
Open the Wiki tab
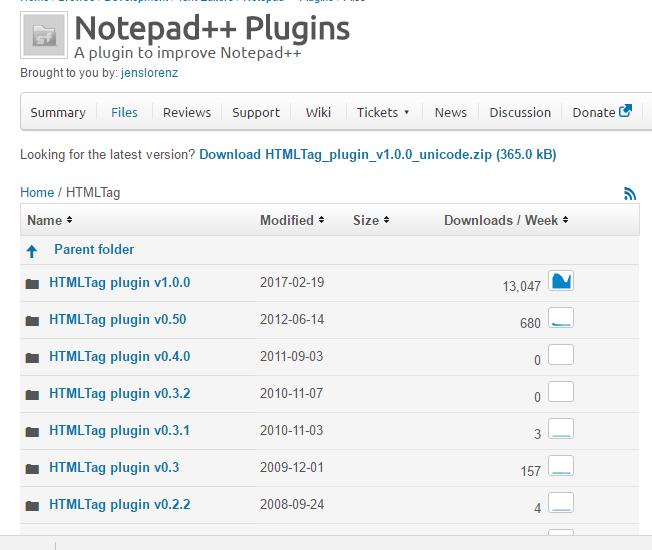319,113
